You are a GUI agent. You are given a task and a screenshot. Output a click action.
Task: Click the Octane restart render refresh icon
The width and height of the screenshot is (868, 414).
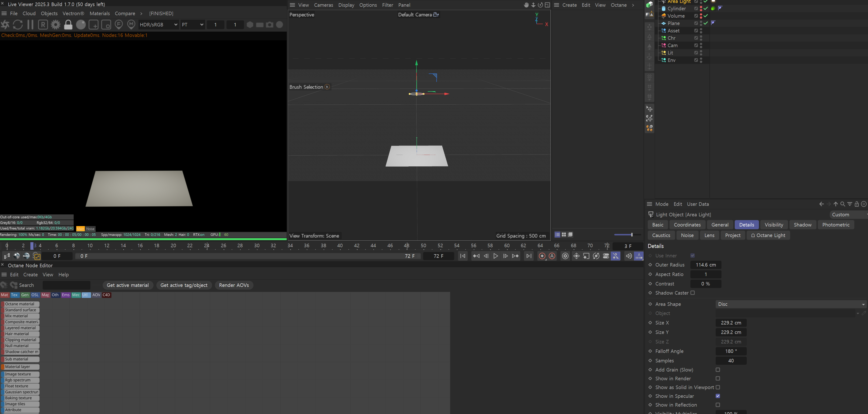click(x=18, y=25)
